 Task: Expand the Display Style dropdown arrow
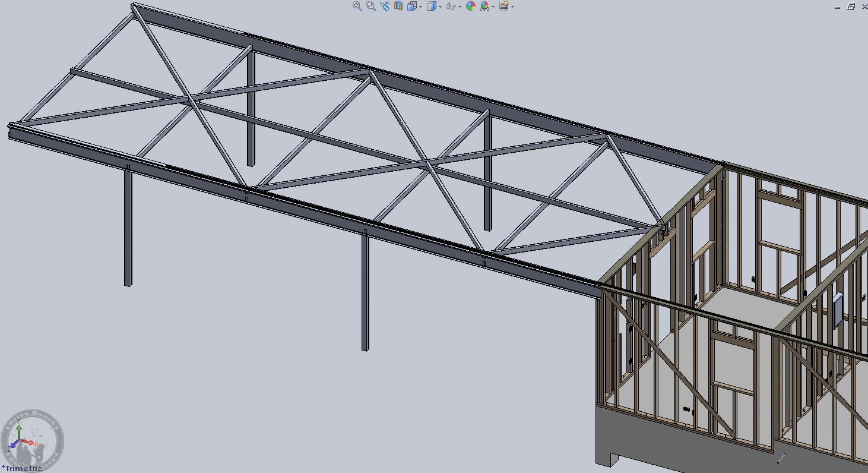[440, 7]
